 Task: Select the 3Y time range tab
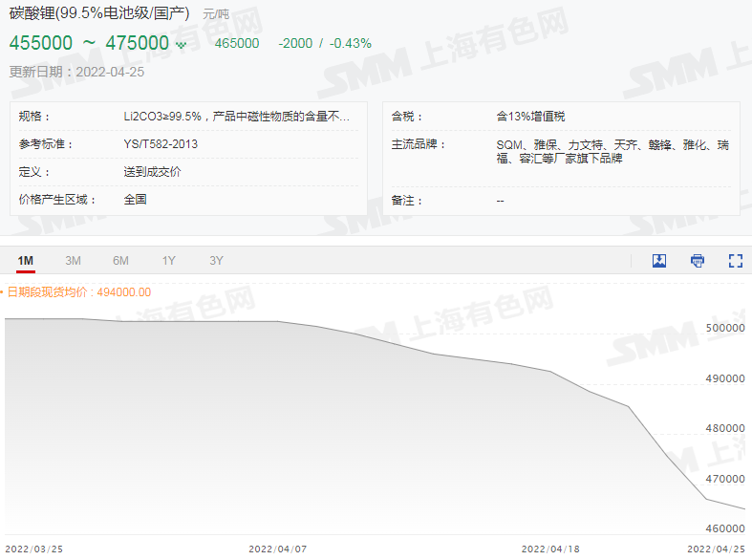click(216, 261)
